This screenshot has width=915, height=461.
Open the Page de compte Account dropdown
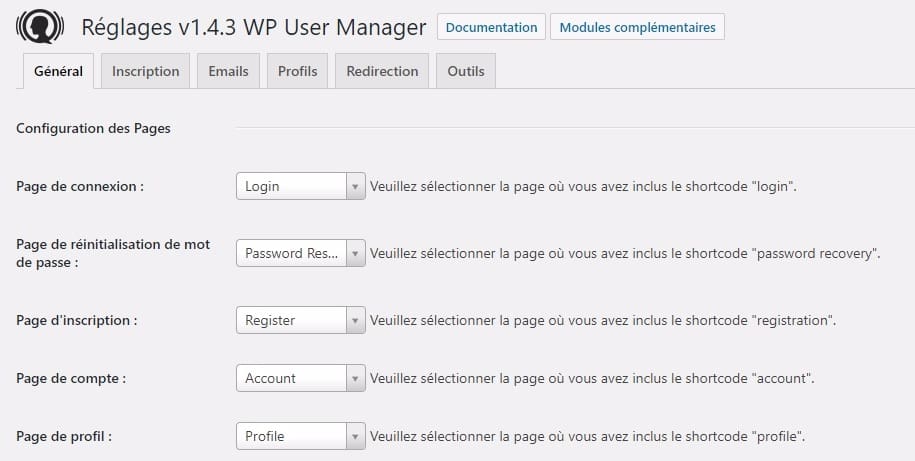[301, 378]
